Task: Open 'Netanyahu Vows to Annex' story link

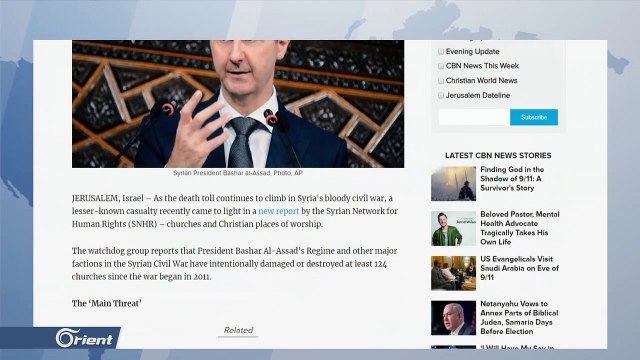Action: point(519,318)
